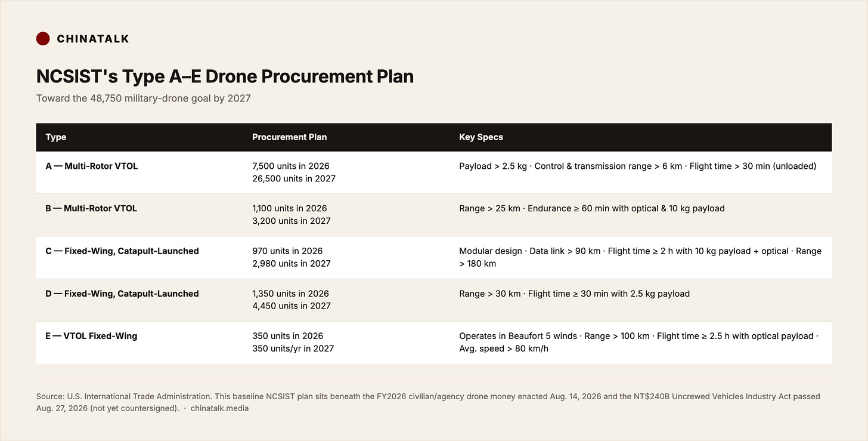Screen dimensions: 868x441
Task: Click the 1,100 units in 2026 entry
Action: [289, 208]
